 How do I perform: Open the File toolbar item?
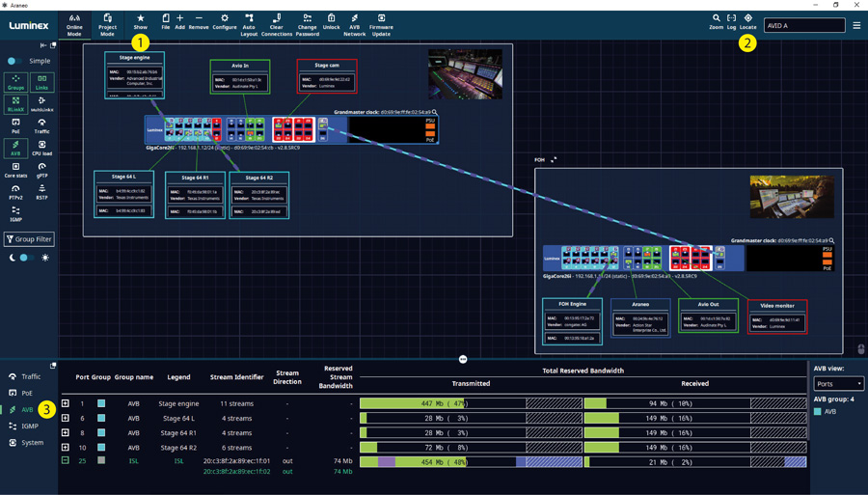point(166,22)
